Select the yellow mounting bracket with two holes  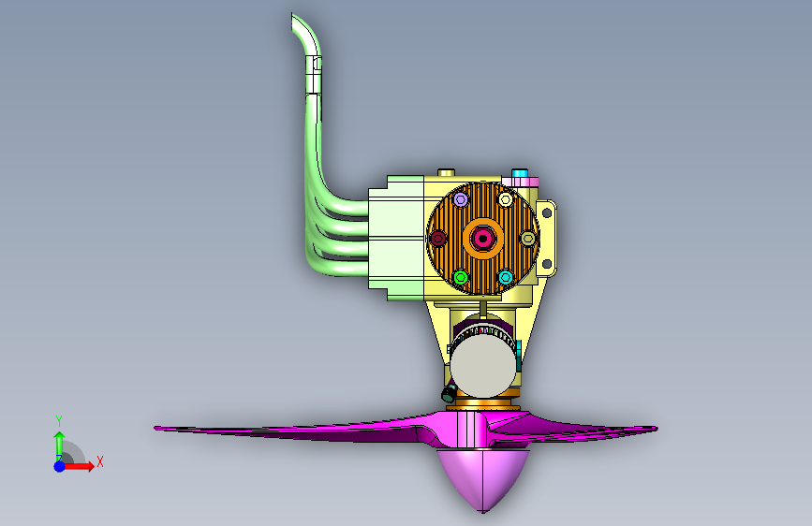point(546,238)
